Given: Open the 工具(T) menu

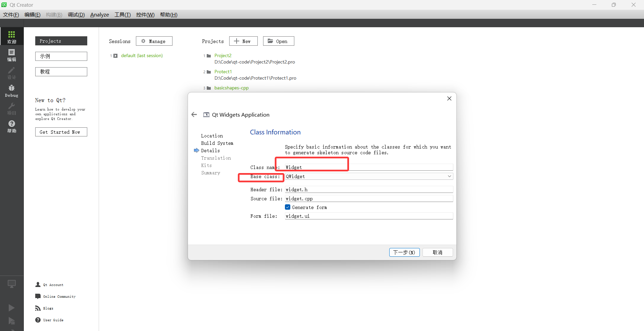Looking at the screenshot, I should (x=122, y=14).
